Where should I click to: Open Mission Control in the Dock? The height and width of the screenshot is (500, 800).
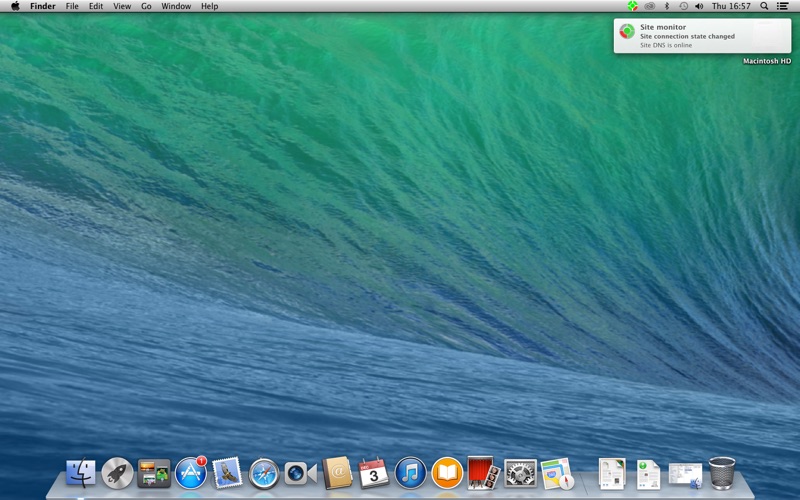pos(154,473)
